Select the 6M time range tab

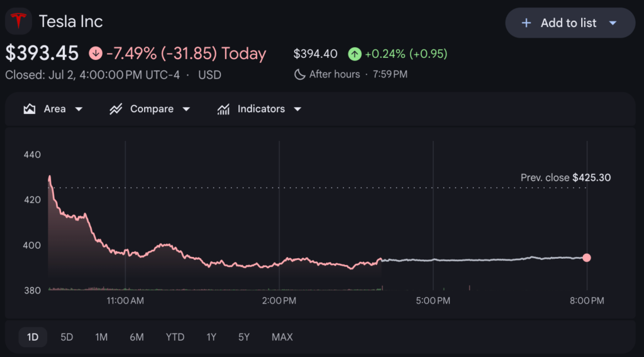[136, 337]
